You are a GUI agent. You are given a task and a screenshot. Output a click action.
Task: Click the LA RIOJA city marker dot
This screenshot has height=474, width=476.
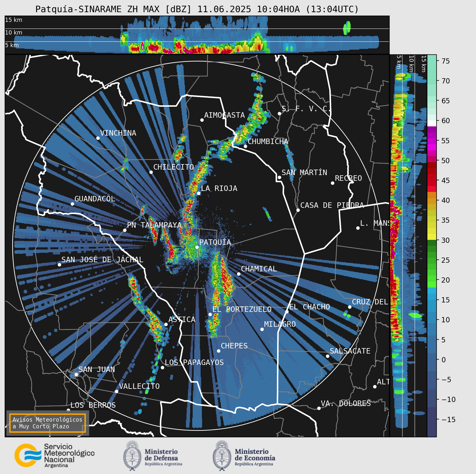pyautogui.click(x=199, y=193)
